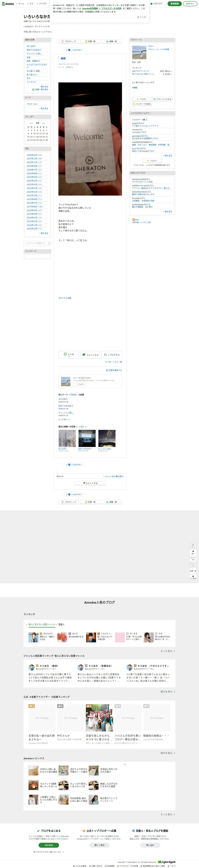Open the Ameba利用規約 link in the cookie notice
Viewport: 199px width, 868px height.
pyautogui.click(x=90, y=8)
